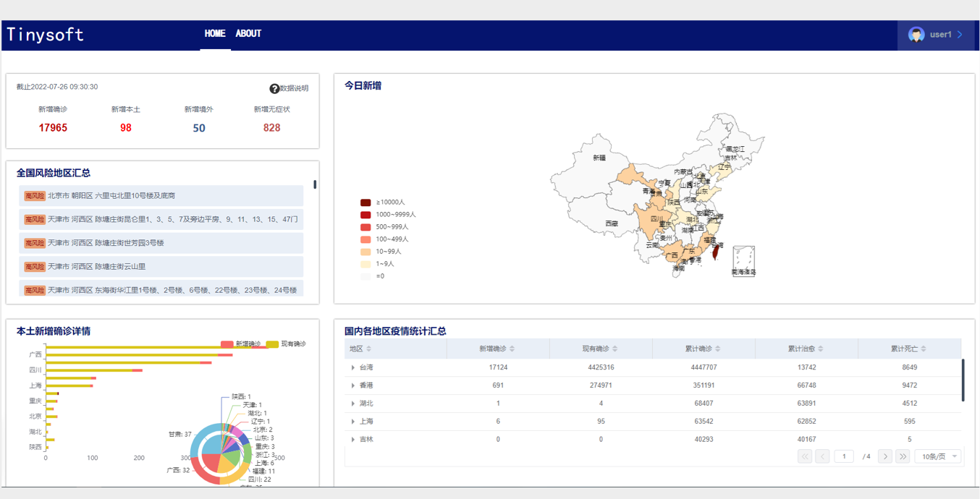Toggle the ≥10000人 range in map legend

point(366,202)
